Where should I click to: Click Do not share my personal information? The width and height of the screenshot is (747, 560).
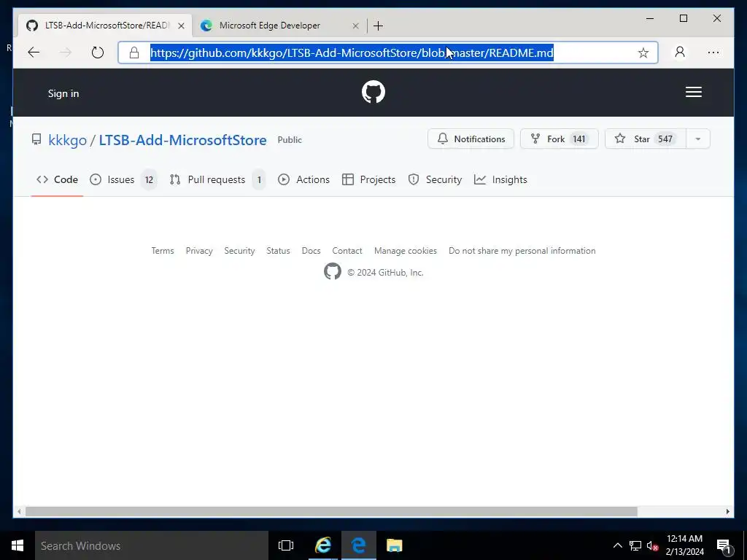point(522,251)
